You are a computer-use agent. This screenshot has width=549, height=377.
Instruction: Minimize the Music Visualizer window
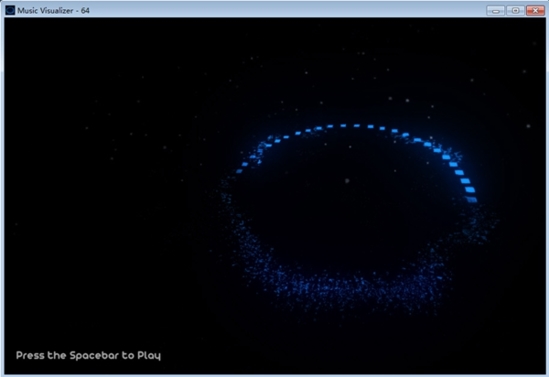tap(495, 11)
